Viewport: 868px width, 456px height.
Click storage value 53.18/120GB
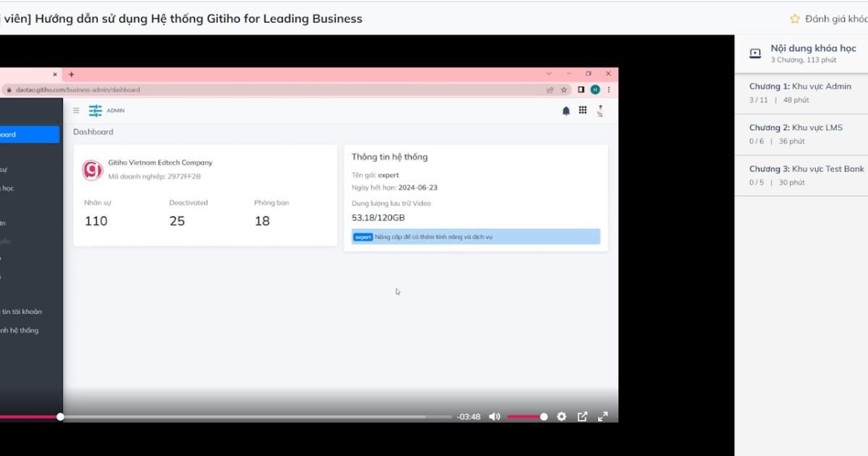tap(378, 217)
